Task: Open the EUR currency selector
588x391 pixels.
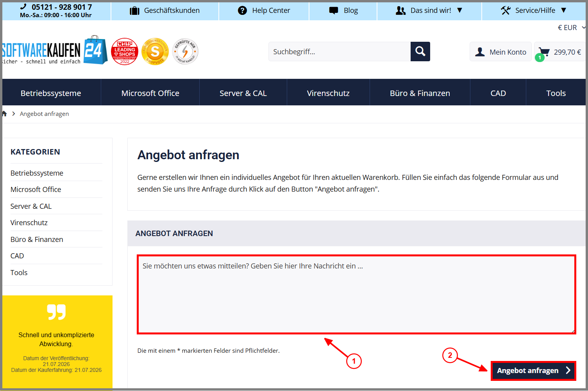Action: (572, 28)
